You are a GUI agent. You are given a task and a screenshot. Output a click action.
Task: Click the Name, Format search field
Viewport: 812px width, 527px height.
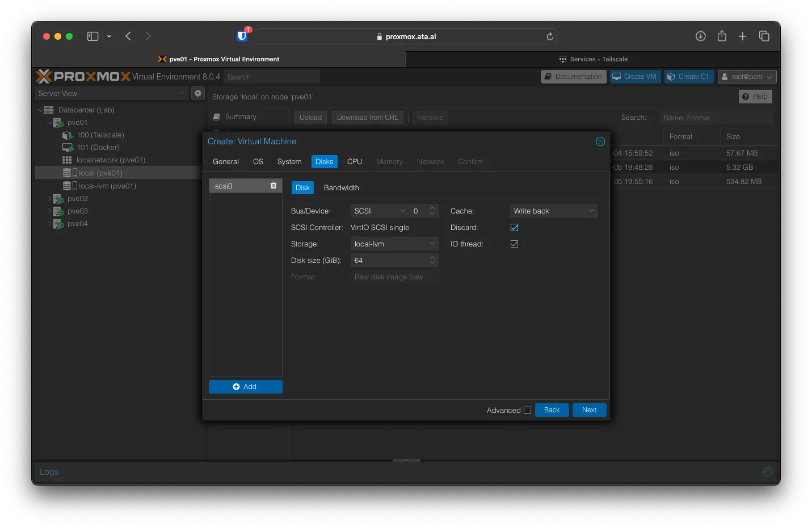pyautogui.click(x=716, y=118)
